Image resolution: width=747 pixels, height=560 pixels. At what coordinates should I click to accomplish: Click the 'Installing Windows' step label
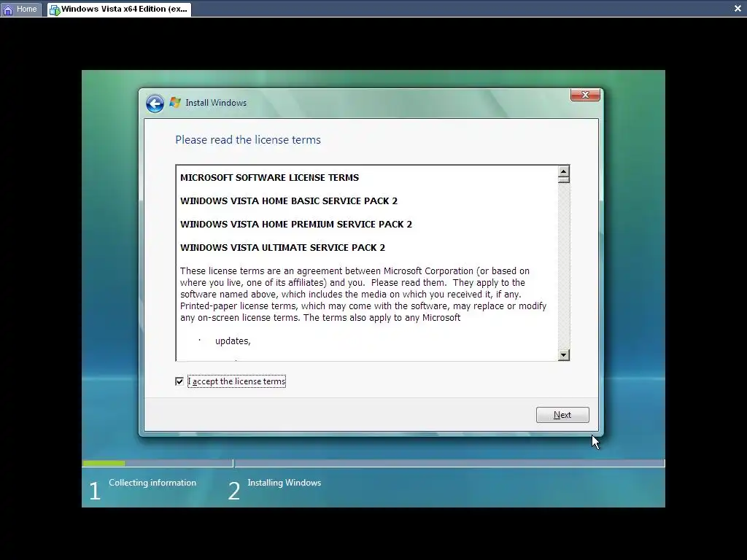[x=285, y=483]
